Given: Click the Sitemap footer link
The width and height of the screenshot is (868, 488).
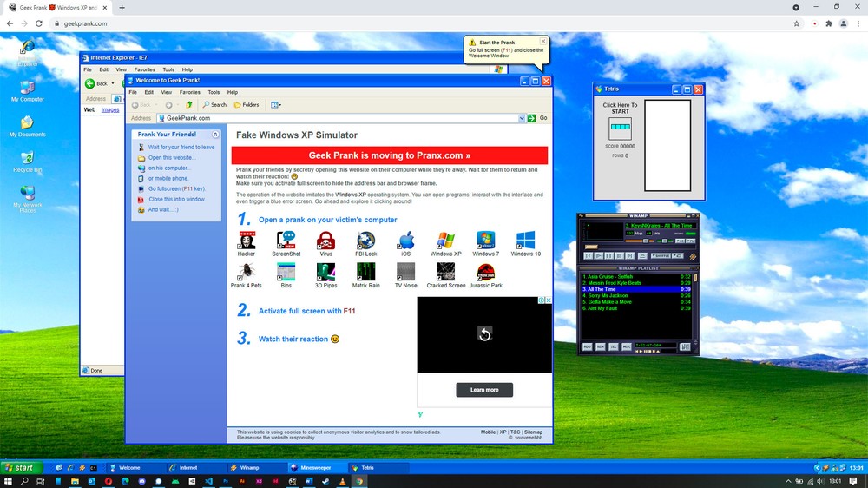Looking at the screenshot, I should point(533,432).
